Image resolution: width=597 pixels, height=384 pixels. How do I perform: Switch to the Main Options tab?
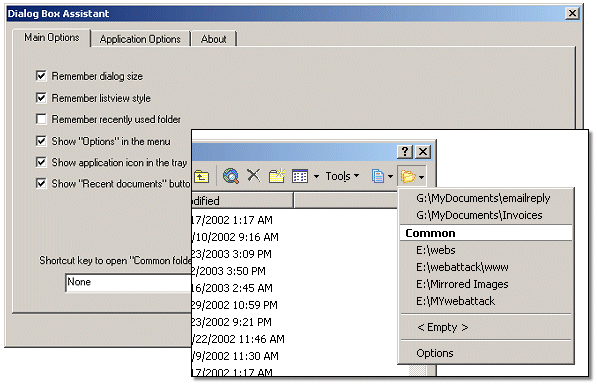click(x=52, y=38)
